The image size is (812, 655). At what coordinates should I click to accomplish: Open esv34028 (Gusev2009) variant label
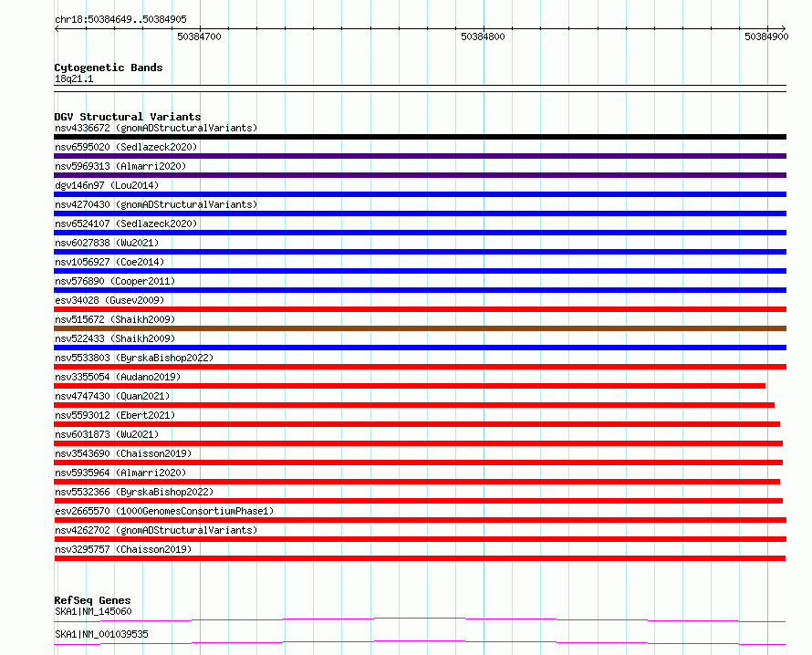pos(109,300)
